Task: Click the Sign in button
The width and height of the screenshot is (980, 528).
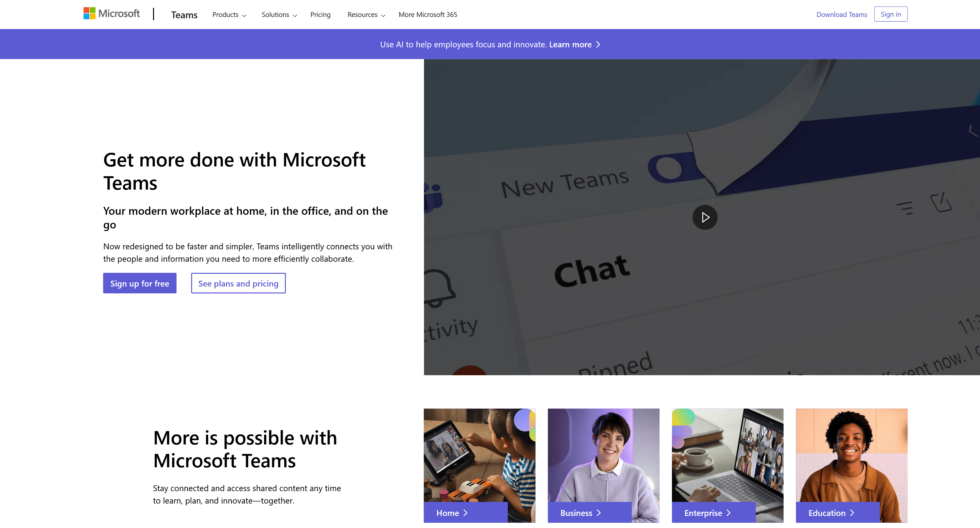Action: pos(891,14)
